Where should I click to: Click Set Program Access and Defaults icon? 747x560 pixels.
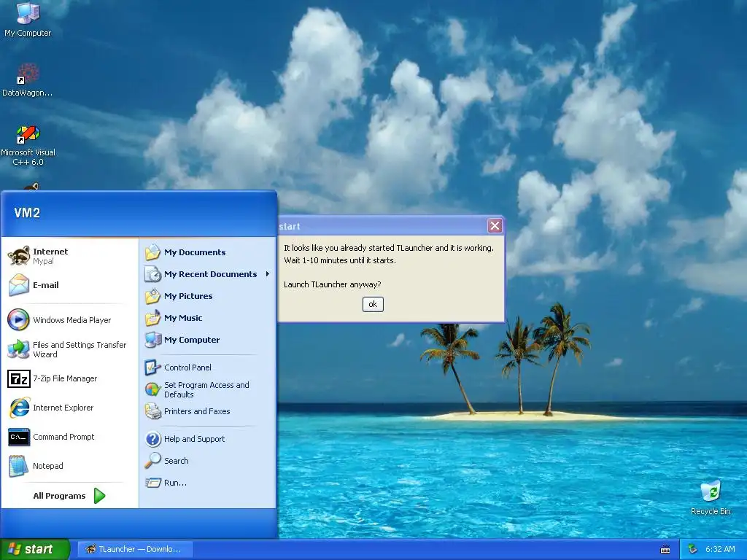coord(153,389)
